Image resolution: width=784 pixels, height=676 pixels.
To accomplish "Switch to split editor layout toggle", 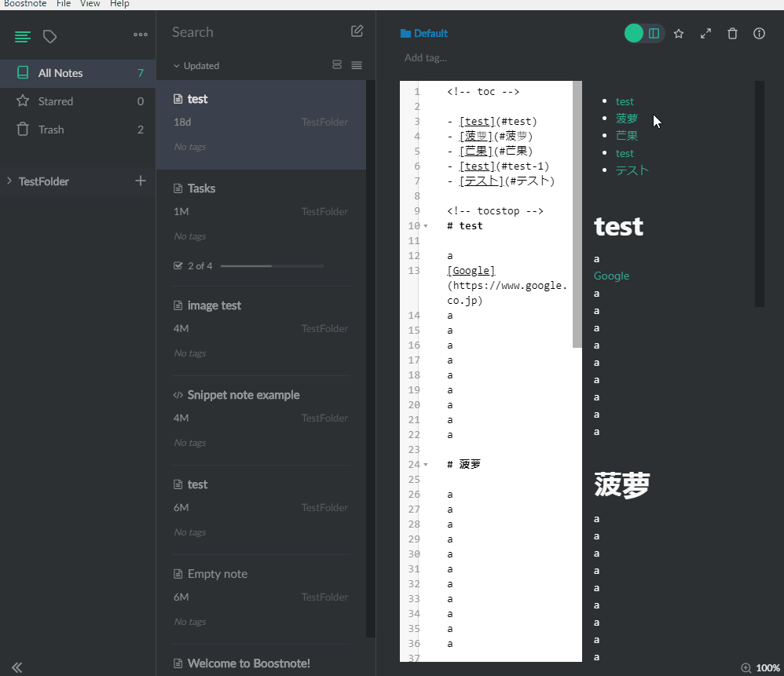I will click(x=654, y=34).
